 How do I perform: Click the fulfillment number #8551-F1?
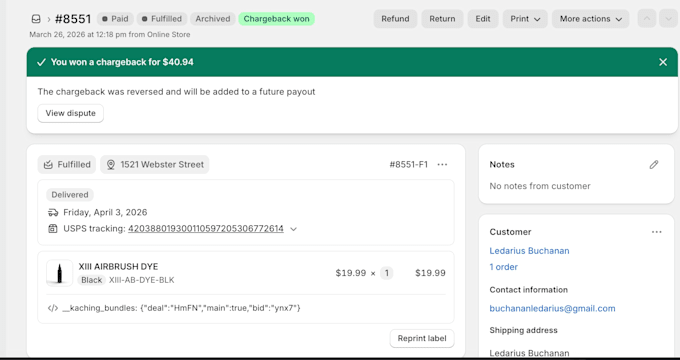[x=409, y=164]
